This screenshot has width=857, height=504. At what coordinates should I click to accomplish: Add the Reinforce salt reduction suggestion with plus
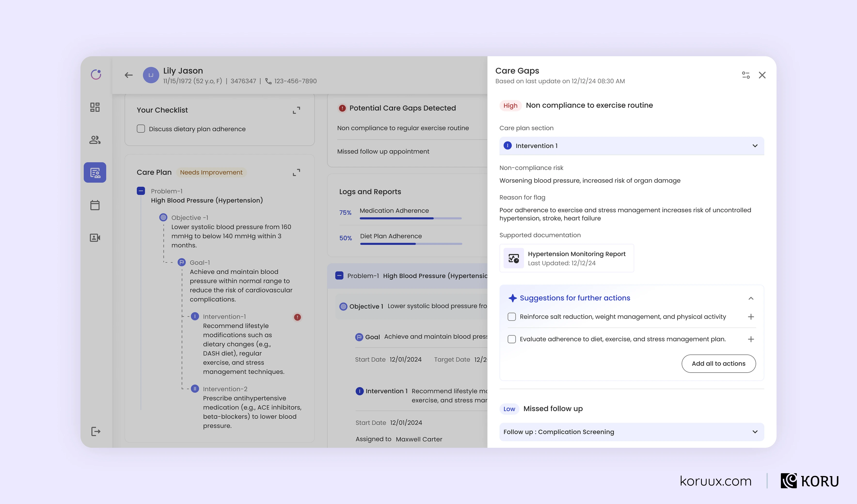coord(751,317)
